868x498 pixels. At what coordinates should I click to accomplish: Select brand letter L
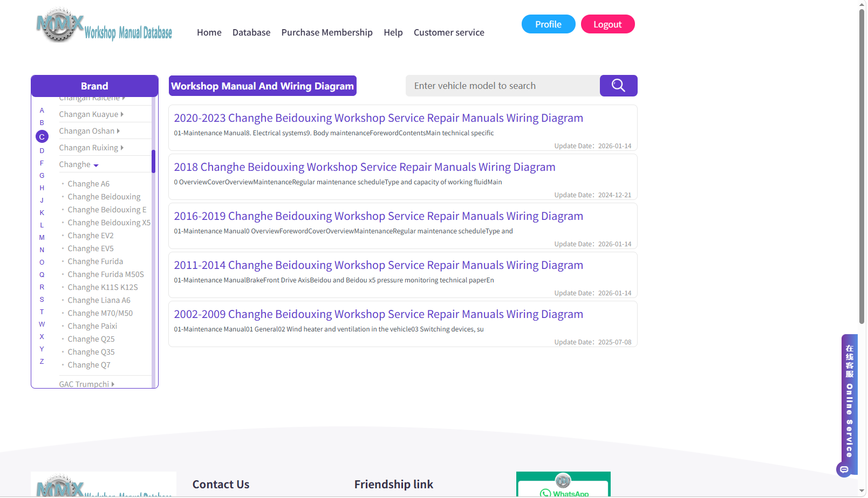click(x=42, y=225)
